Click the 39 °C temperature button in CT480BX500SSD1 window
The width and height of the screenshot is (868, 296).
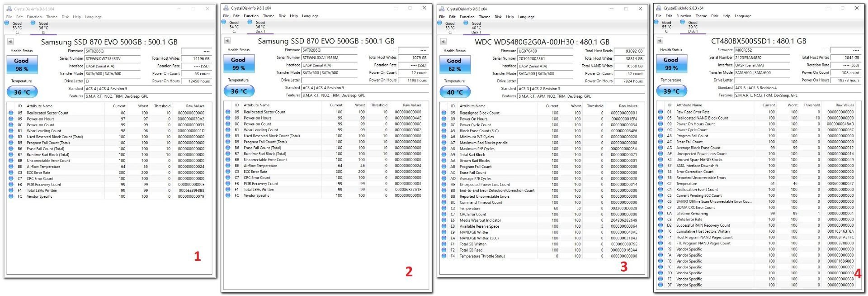point(672,91)
